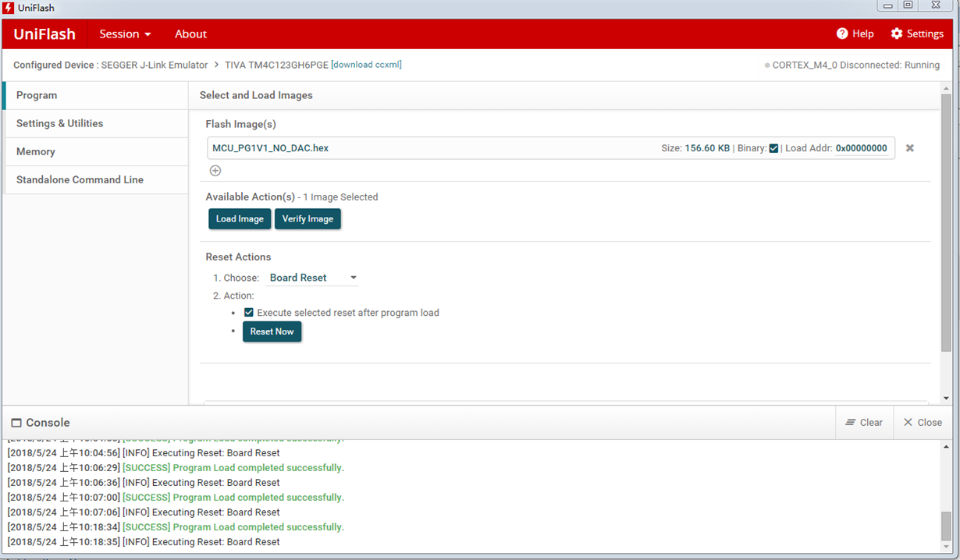Click the Reset Now button
Image resolution: width=960 pixels, height=560 pixels.
[x=272, y=331]
